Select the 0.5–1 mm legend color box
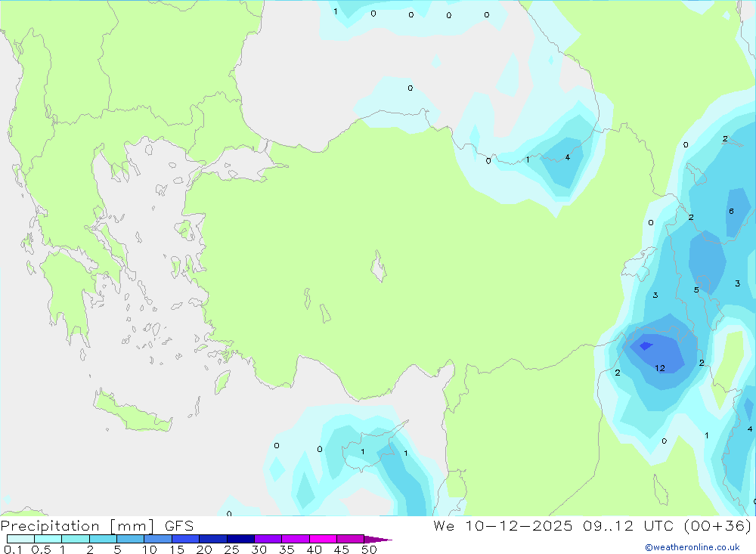Screen dimensions: 756x554 click(x=48, y=539)
